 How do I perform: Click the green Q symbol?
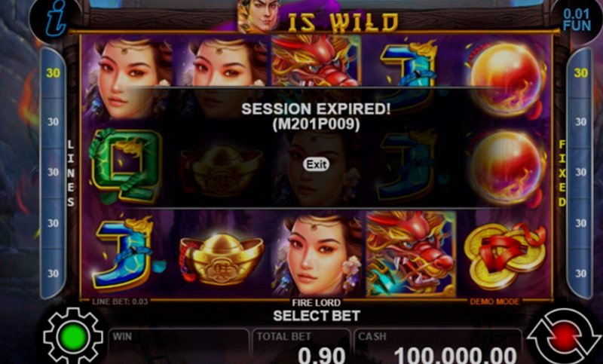125,167
